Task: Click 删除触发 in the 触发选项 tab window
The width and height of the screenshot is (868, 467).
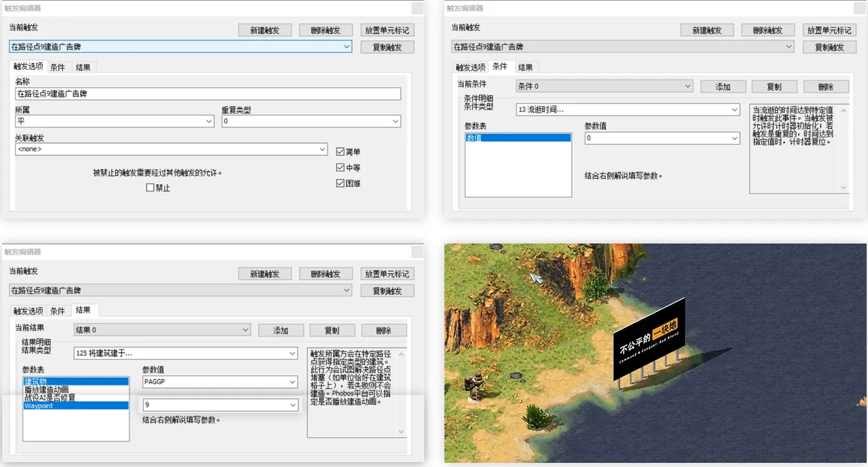Action: pos(326,30)
